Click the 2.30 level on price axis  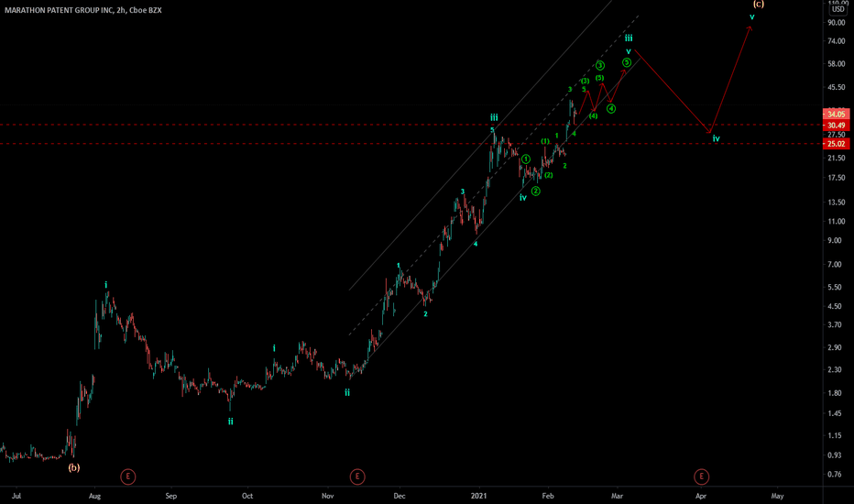click(x=835, y=369)
